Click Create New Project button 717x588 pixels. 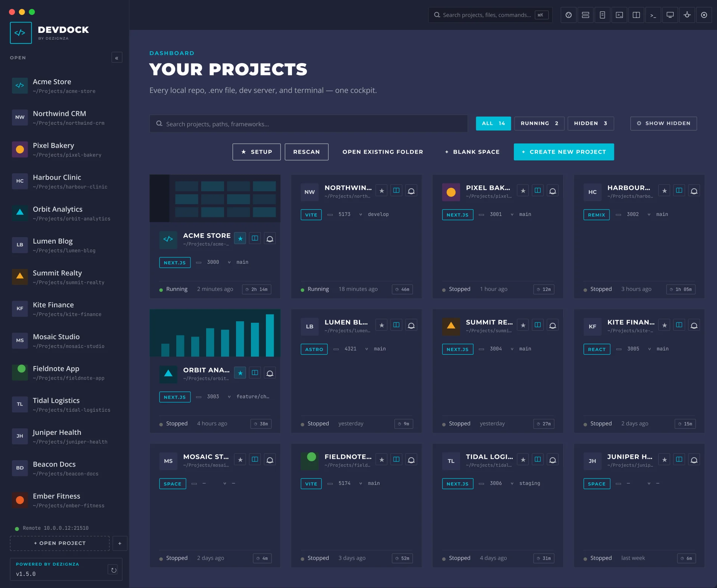point(564,152)
